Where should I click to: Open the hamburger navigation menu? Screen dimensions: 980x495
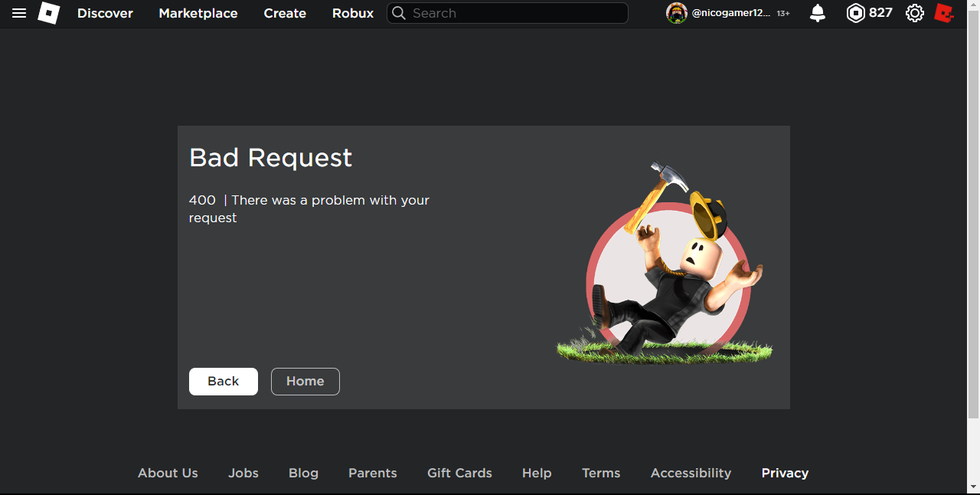tap(19, 13)
